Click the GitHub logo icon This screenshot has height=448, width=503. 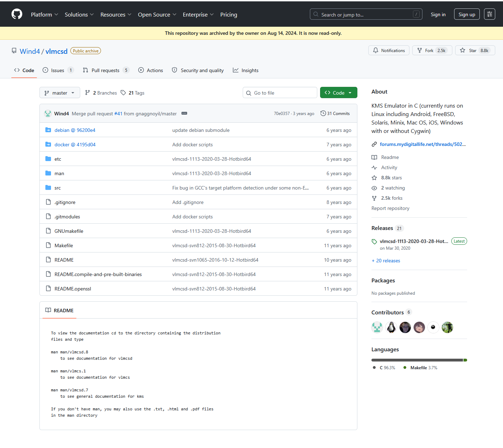point(17,14)
